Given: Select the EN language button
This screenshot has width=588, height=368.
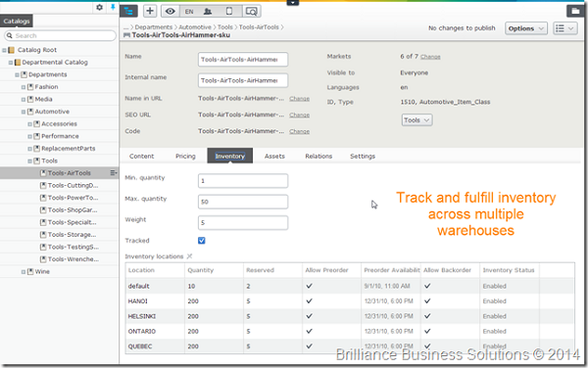Looking at the screenshot, I should tap(189, 12).
